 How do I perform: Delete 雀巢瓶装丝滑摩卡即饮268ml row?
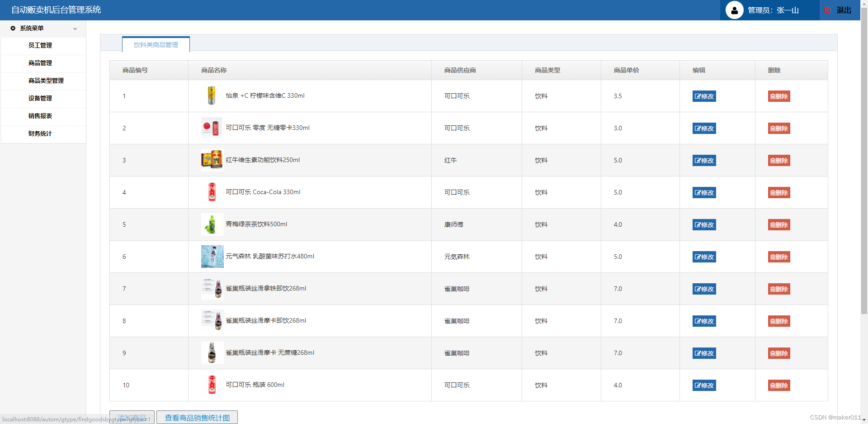[x=779, y=321]
